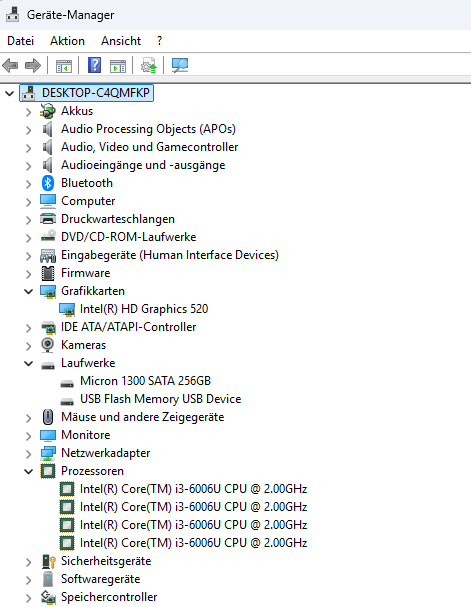The image size is (471, 607).
Task: Open the Ansicht menu
Action: (x=121, y=41)
